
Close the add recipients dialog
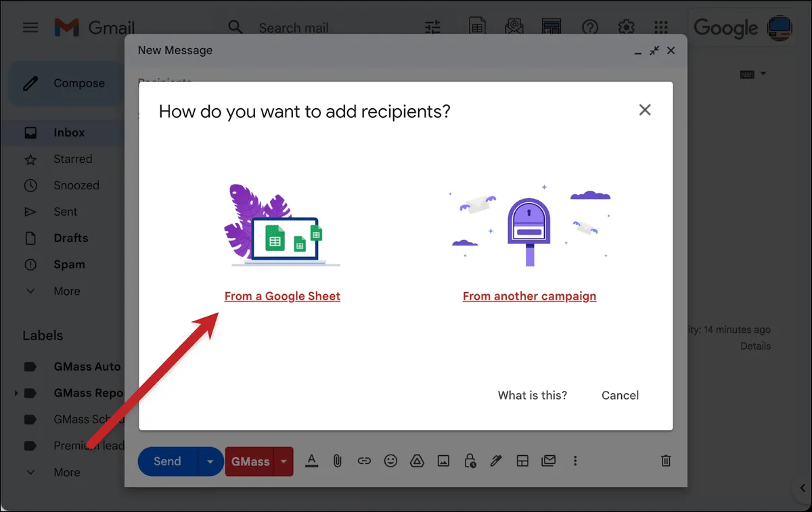[x=645, y=110]
